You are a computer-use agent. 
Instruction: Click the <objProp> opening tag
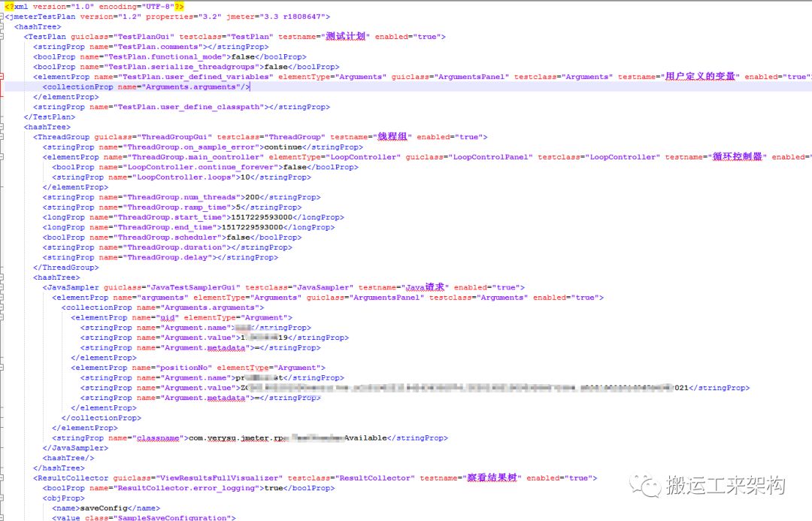pos(64,498)
